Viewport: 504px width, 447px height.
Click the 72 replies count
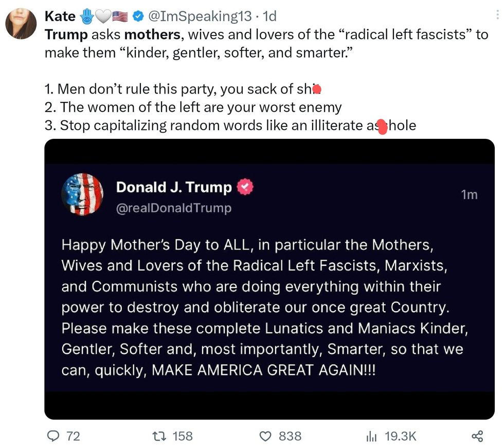tap(74, 436)
